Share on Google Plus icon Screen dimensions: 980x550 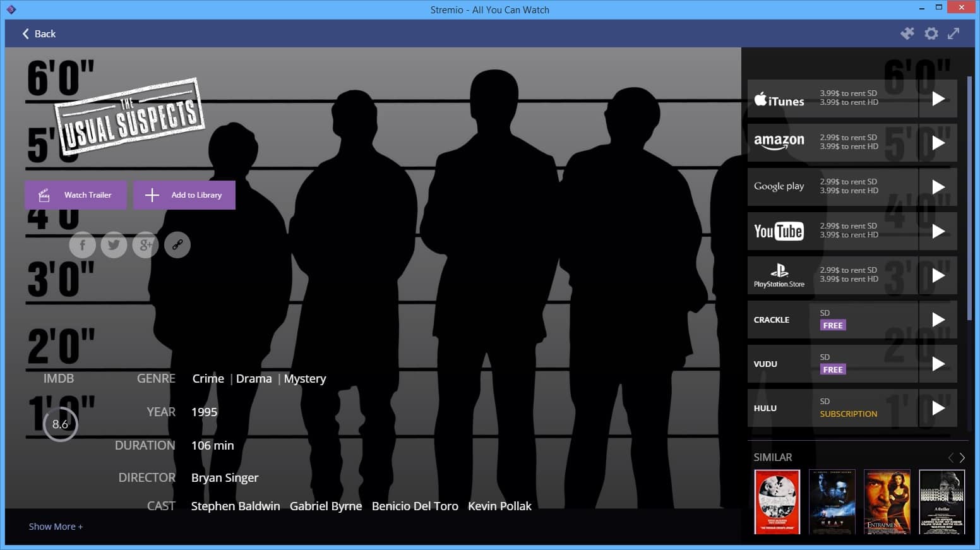click(146, 245)
